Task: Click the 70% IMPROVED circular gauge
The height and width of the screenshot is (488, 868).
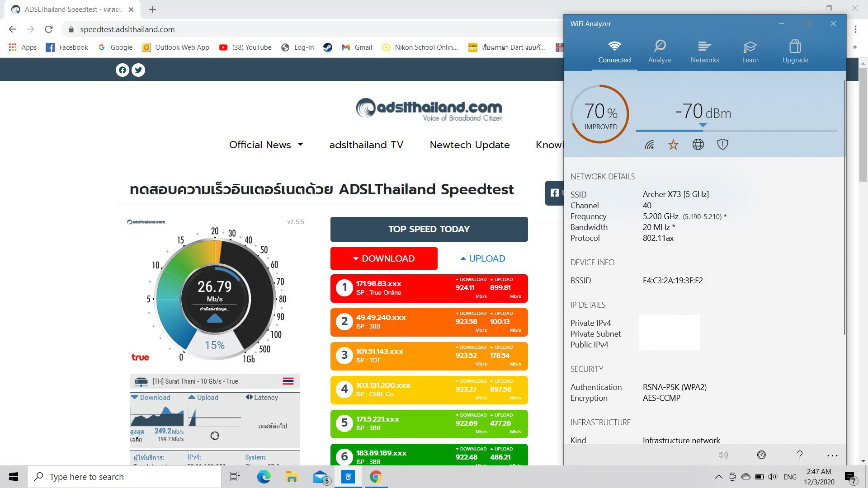Action: (x=600, y=114)
